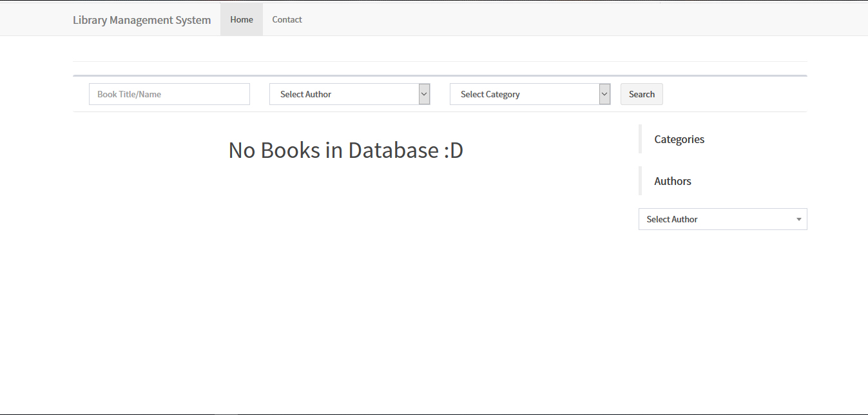Switch to the Home nav tab
This screenshot has width=868, height=415.
(242, 19)
